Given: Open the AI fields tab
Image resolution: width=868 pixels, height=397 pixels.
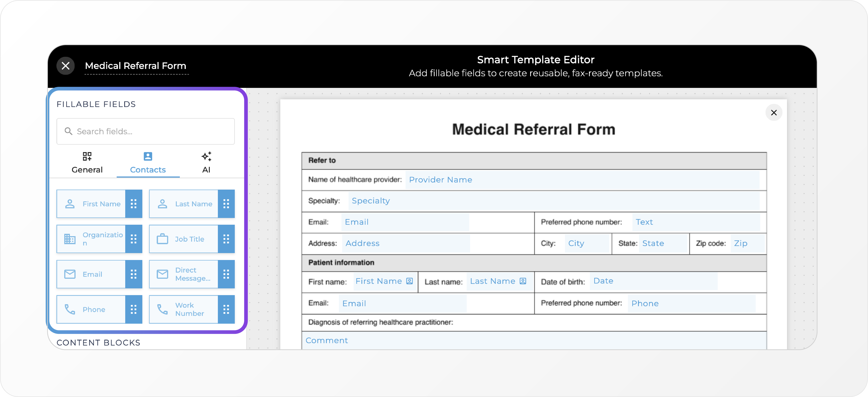Looking at the screenshot, I should tap(206, 163).
